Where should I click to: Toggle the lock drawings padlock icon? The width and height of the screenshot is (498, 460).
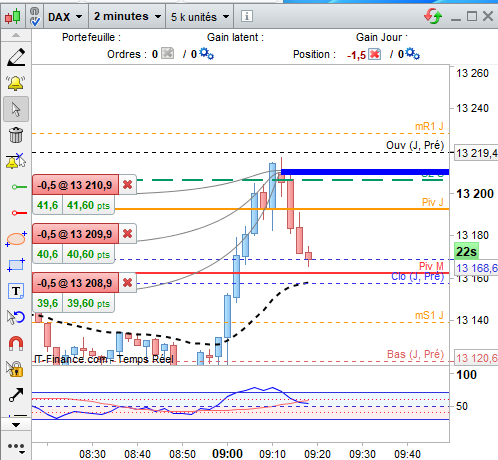(15, 369)
